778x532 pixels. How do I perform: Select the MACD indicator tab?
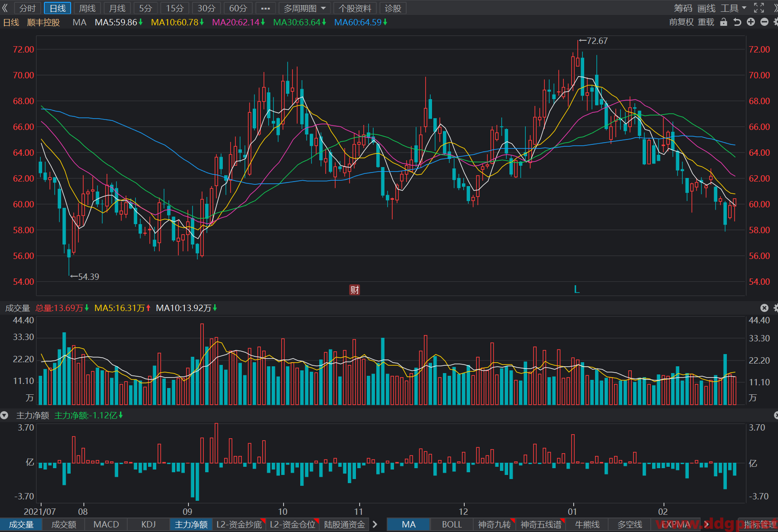[106, 524]
